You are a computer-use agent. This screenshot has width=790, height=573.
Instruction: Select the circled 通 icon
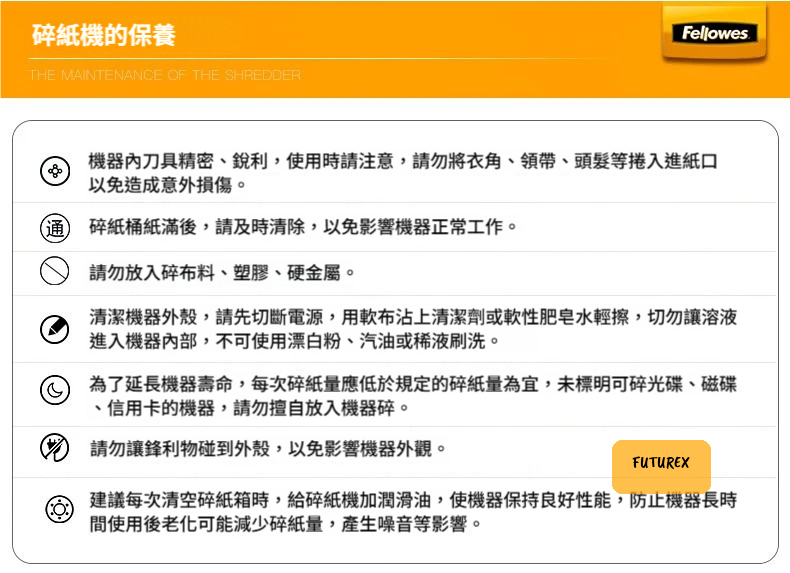54,228
